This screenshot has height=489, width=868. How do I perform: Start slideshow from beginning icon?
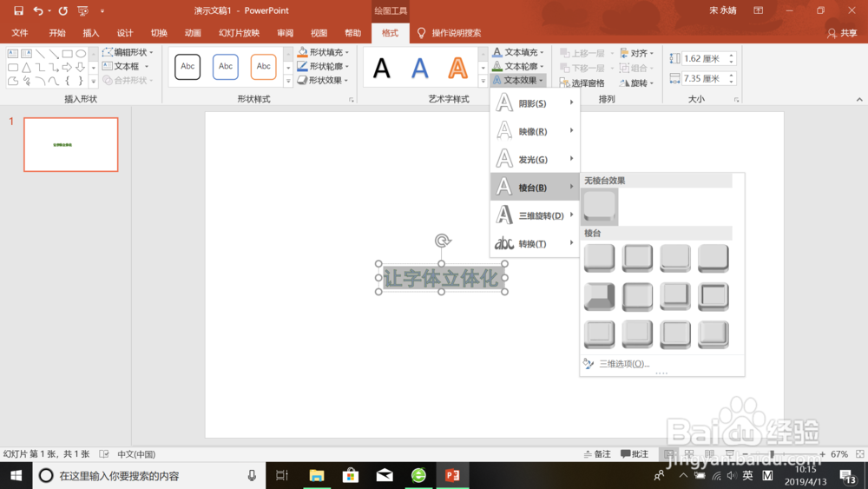coord(83,10)
